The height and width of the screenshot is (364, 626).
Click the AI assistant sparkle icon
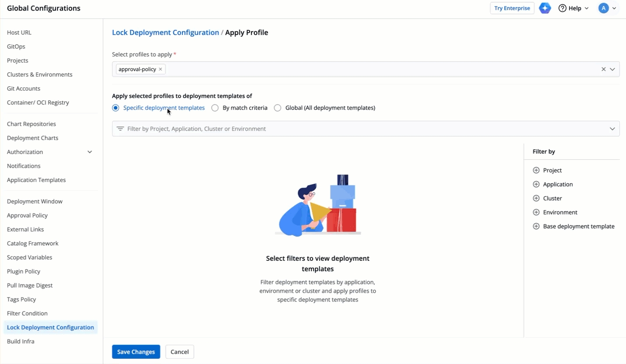[545, 8]
